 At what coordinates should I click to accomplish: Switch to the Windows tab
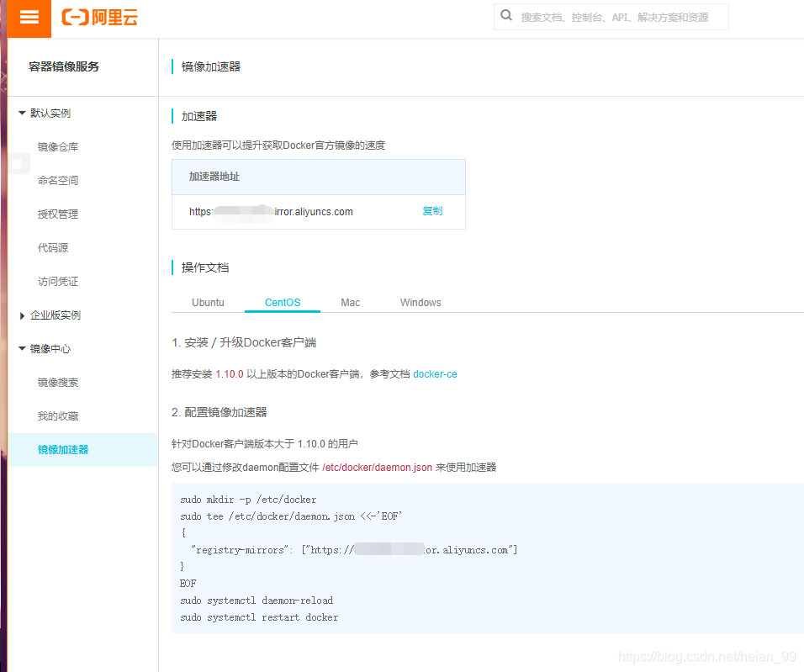[421, 303]
